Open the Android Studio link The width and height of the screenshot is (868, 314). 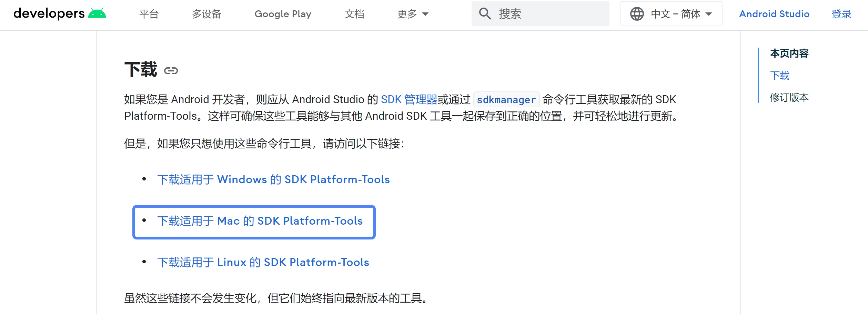pyautogui.click(x=774, y=14)
